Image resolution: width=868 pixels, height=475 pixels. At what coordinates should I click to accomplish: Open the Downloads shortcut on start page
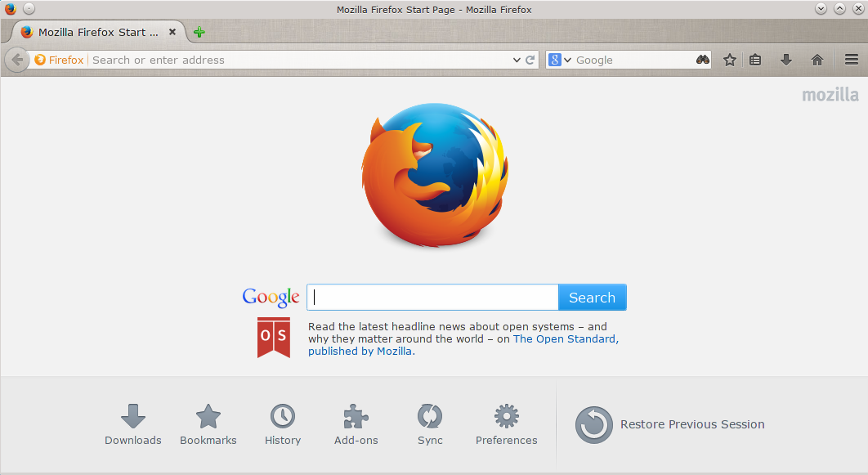(133, 424)
